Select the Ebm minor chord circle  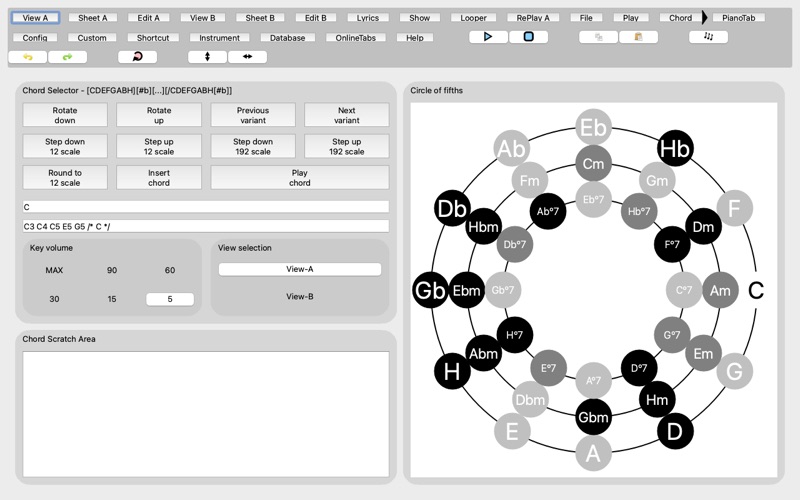(467, 290)
